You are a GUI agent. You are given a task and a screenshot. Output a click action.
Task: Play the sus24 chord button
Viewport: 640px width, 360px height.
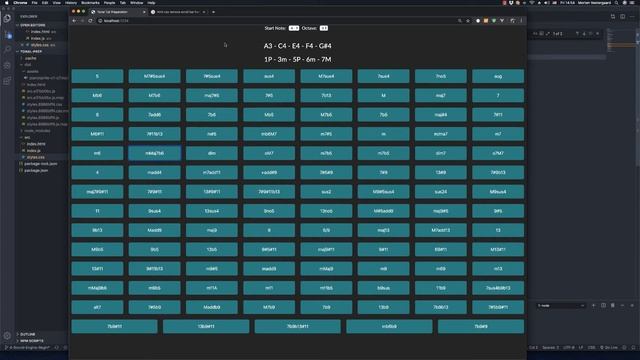click(441, 191)
